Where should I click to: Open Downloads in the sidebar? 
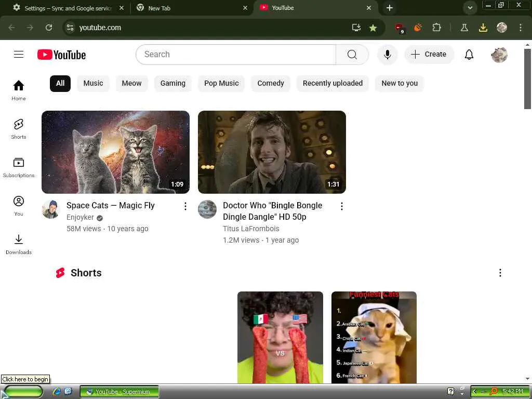[19, 244]
